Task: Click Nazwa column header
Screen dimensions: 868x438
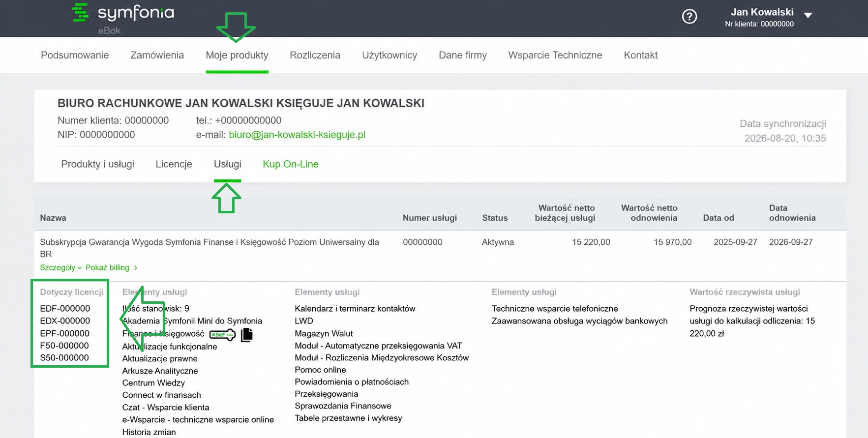Action: click(53, 218)
